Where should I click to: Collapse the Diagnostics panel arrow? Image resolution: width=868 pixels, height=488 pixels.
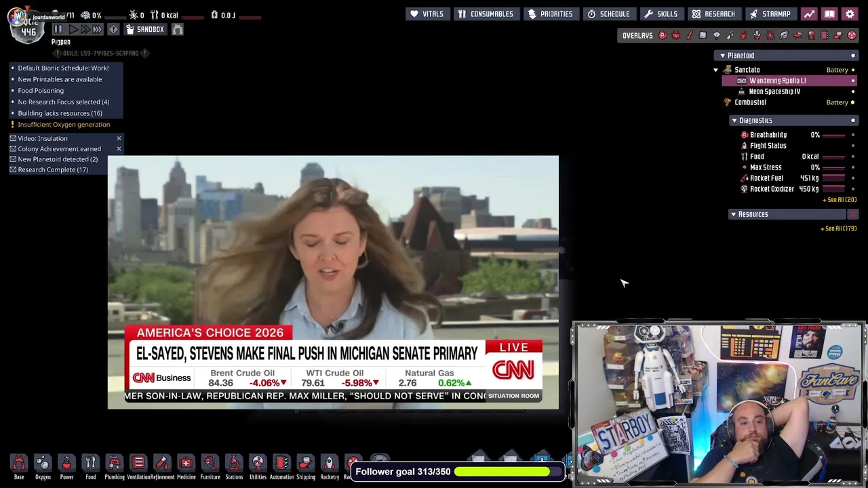pyautogui.click(x=733, y=121)
